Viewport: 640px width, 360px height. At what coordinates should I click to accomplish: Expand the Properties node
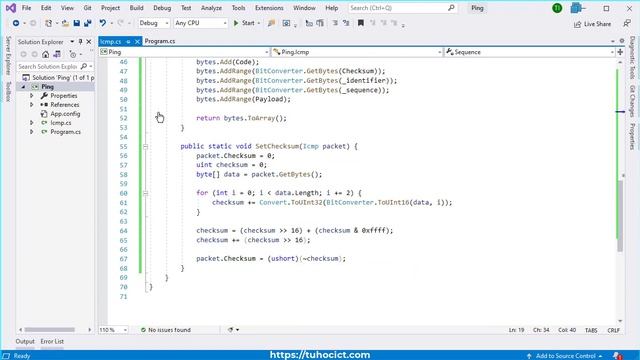(x=31, y=96)
